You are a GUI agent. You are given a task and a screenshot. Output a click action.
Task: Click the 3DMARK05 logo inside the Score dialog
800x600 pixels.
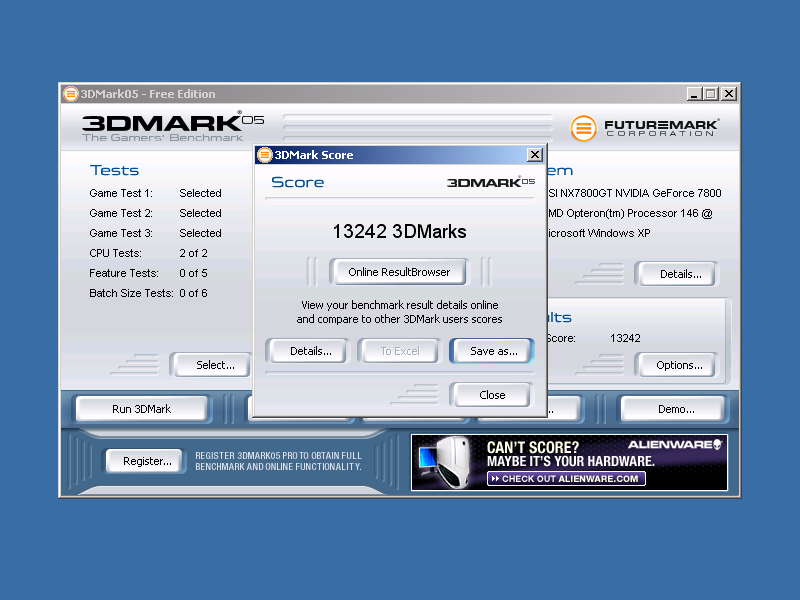[x=490, y=182]
